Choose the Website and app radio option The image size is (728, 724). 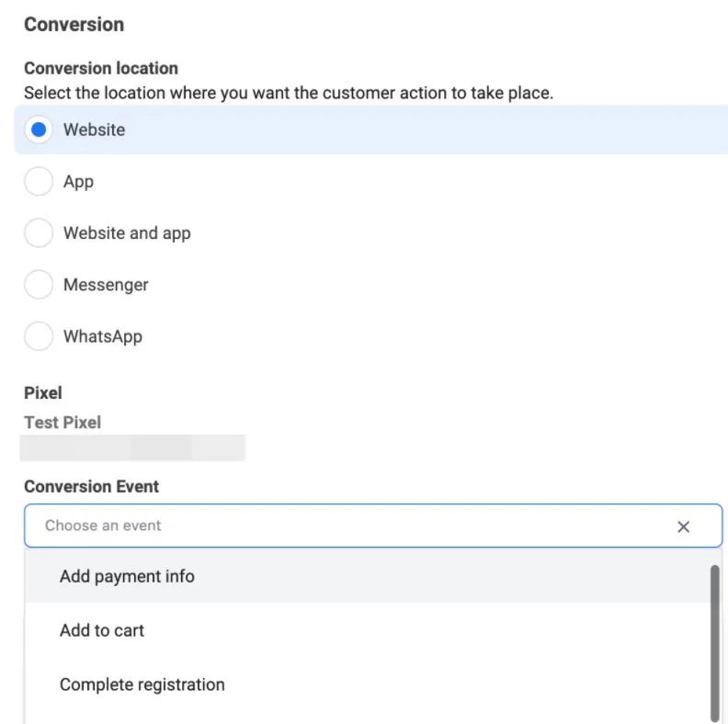tap(39, 233)
